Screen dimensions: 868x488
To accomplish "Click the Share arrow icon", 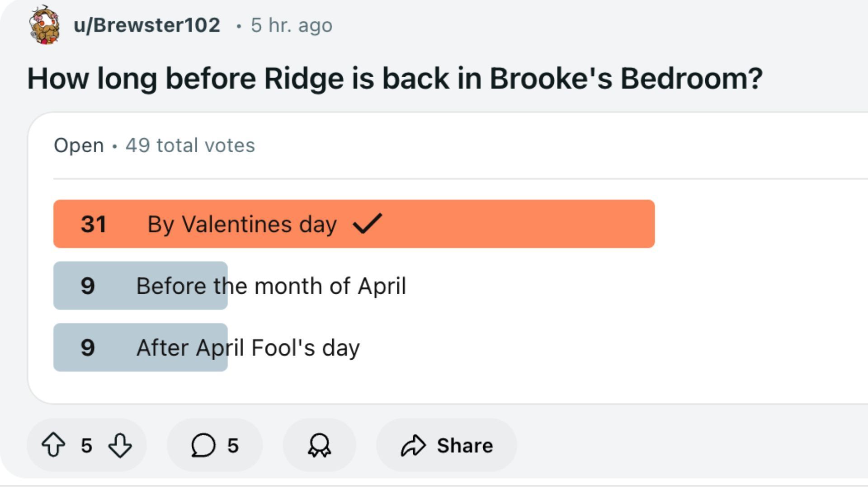I will click(413, 445).
